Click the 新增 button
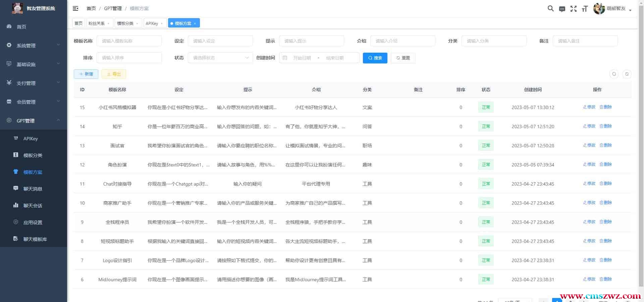 (86, 74)
